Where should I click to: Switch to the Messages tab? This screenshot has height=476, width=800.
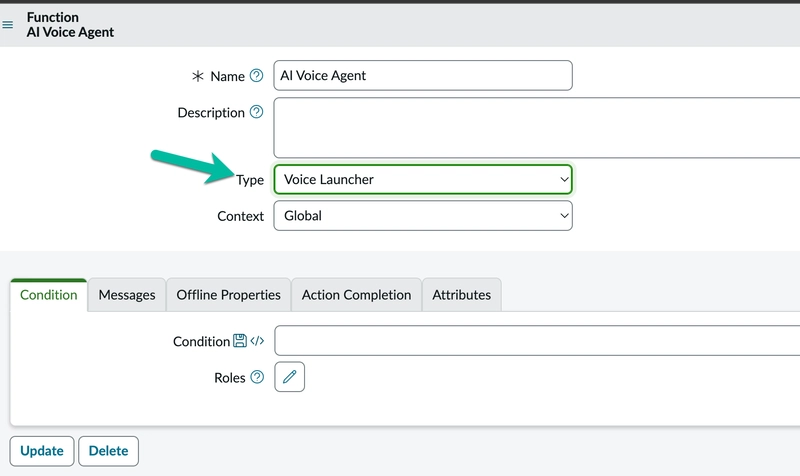point(127,295)
